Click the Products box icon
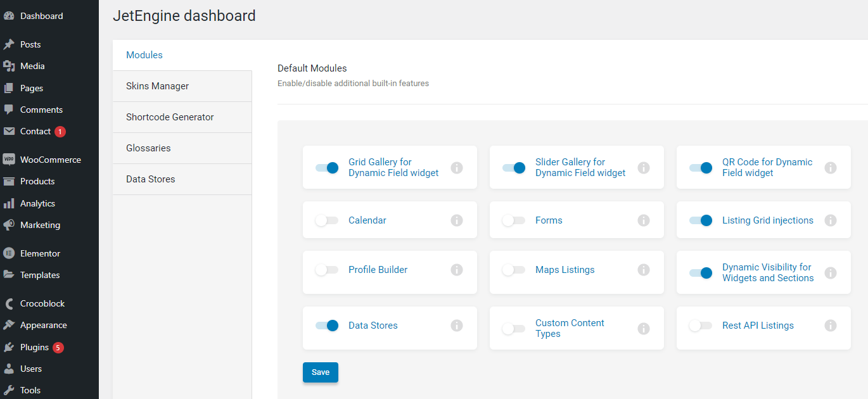Screen dimensions: 868x399 click(x=9, y=181)
